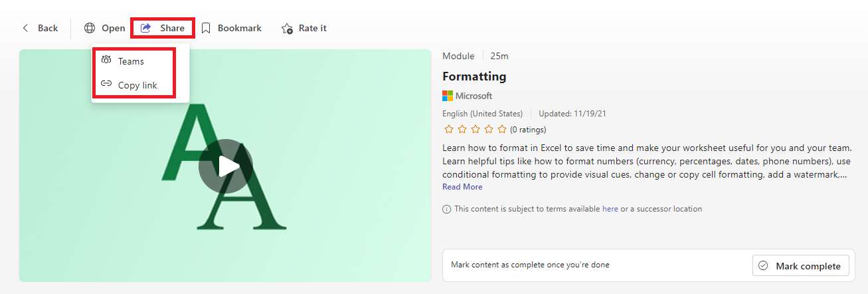The image size is (868, 294).
Task: Click the globe Open icon
Action: coord(90,28)
